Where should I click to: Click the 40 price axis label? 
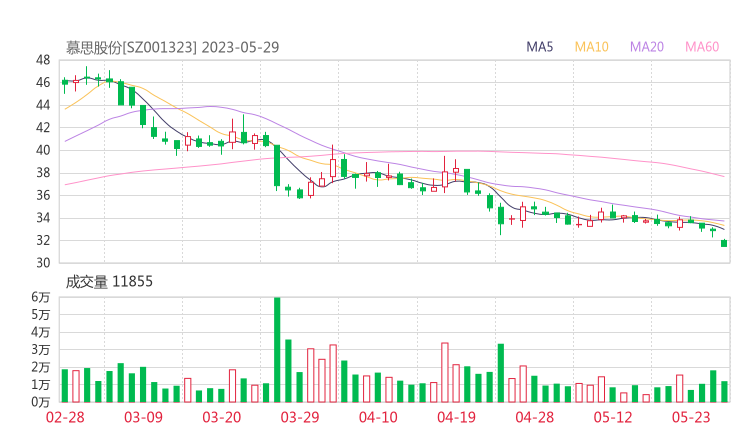tap(43, 150)
